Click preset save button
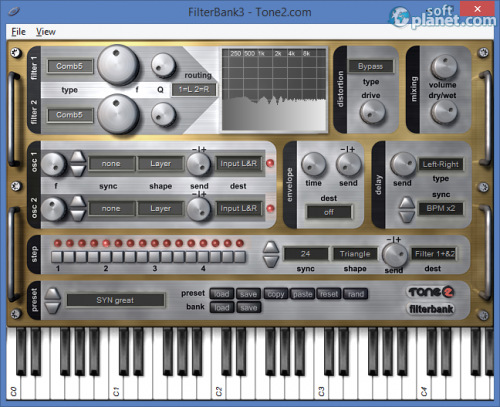Screen dimensions: 500x407 [249, 294]
